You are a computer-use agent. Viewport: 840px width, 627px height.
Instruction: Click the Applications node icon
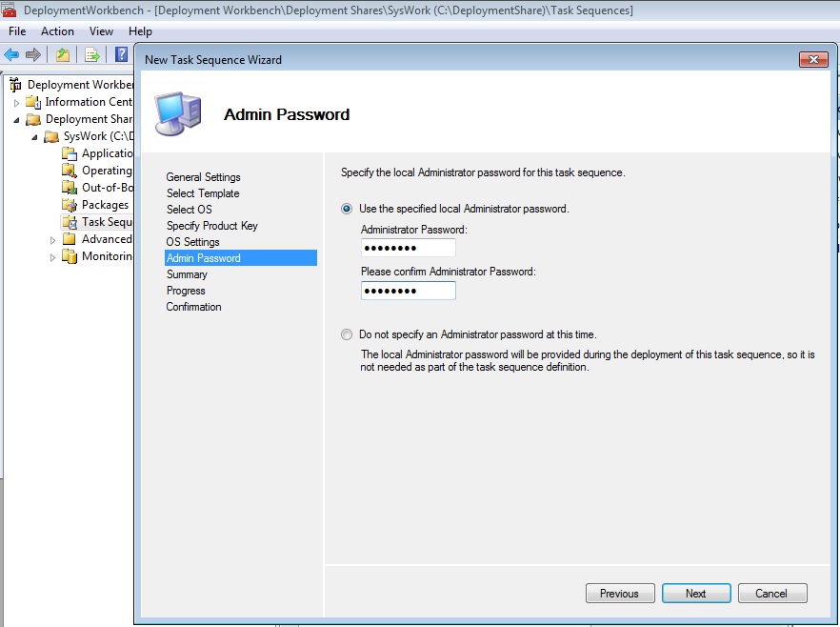[70, 153]
